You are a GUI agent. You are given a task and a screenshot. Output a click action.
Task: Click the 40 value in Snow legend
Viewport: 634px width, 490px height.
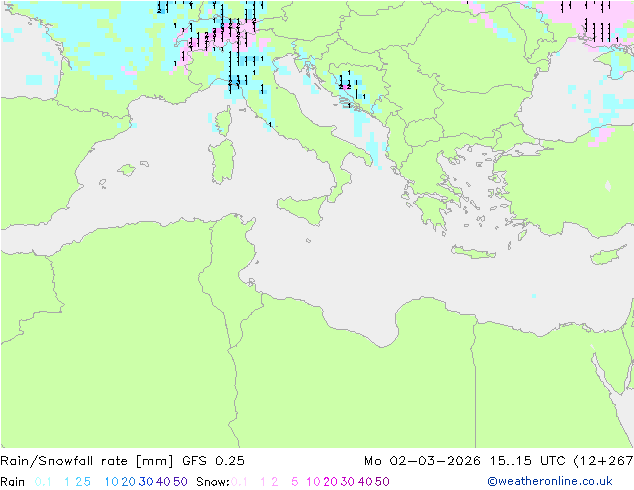point(365,482)
